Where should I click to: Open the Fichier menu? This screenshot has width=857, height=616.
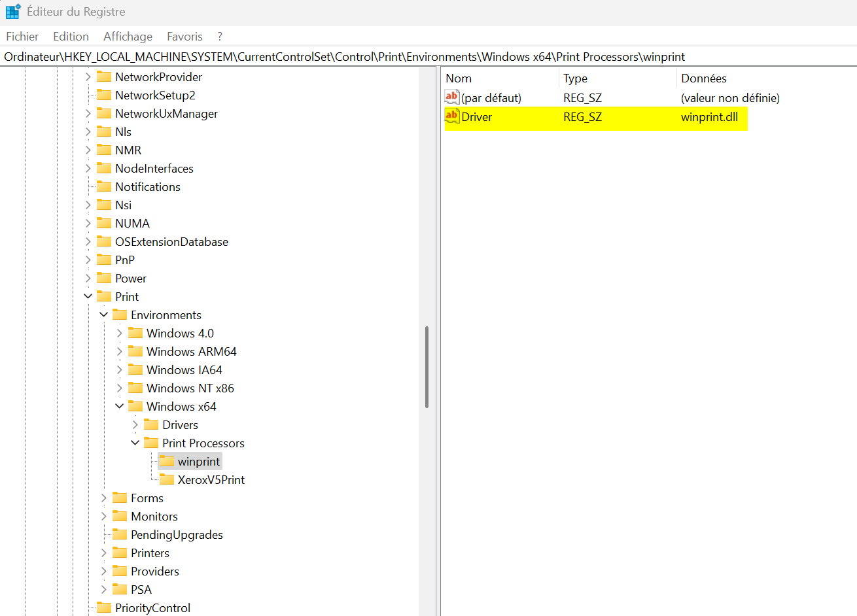(22, 37)
